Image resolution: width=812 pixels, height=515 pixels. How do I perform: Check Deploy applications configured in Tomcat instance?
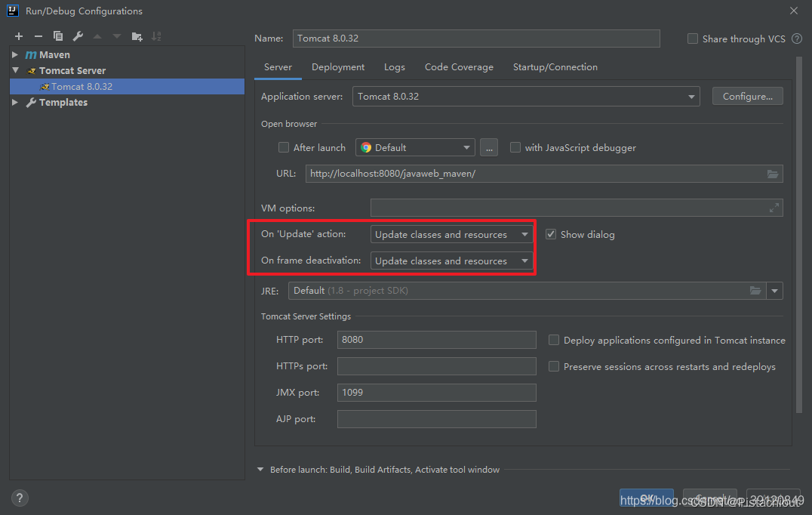[554, 340]
